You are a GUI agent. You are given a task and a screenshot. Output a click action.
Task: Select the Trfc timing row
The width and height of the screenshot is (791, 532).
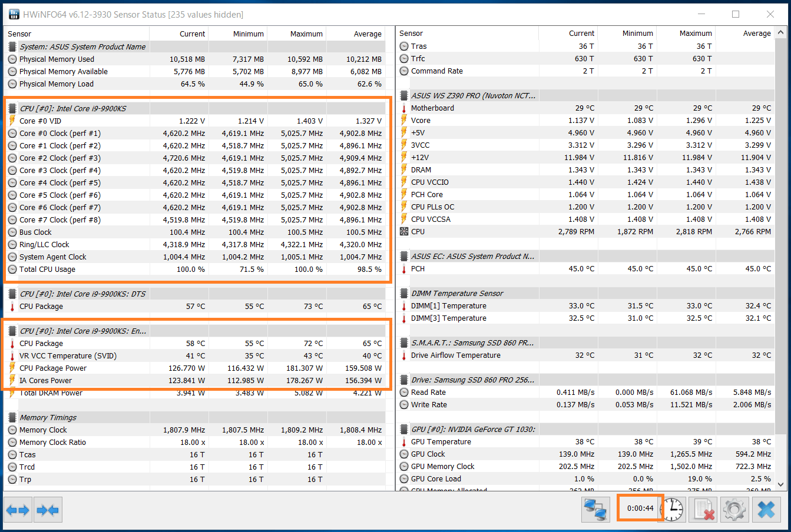585,58
